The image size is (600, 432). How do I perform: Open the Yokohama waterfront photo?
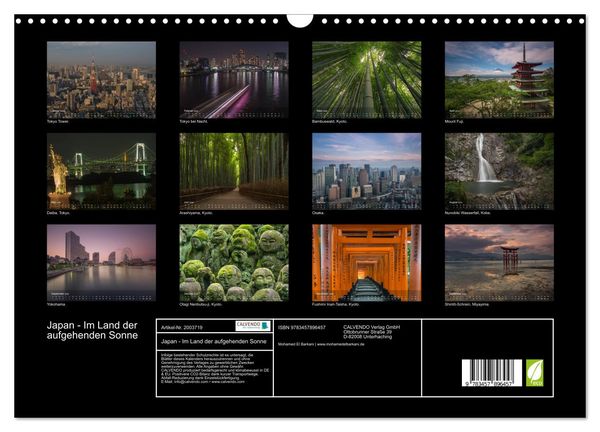[x=101, y=262]
